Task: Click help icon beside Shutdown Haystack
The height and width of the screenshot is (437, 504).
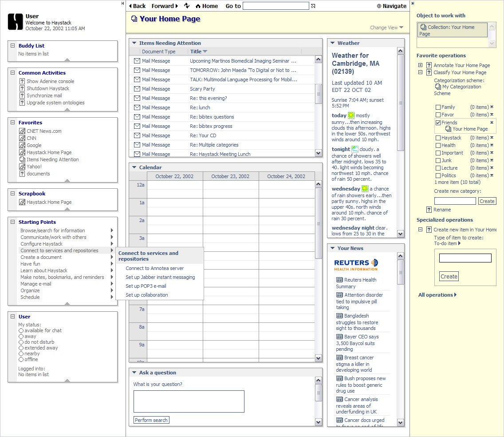Action: [22, 88]
